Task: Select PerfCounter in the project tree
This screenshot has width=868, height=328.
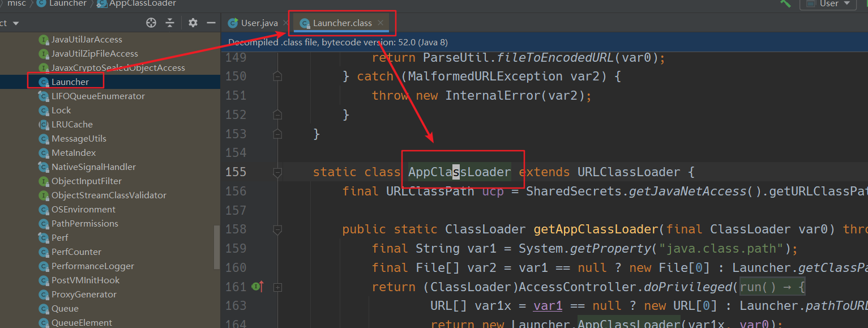Action: pyautogui.click(x=76, y=252)
